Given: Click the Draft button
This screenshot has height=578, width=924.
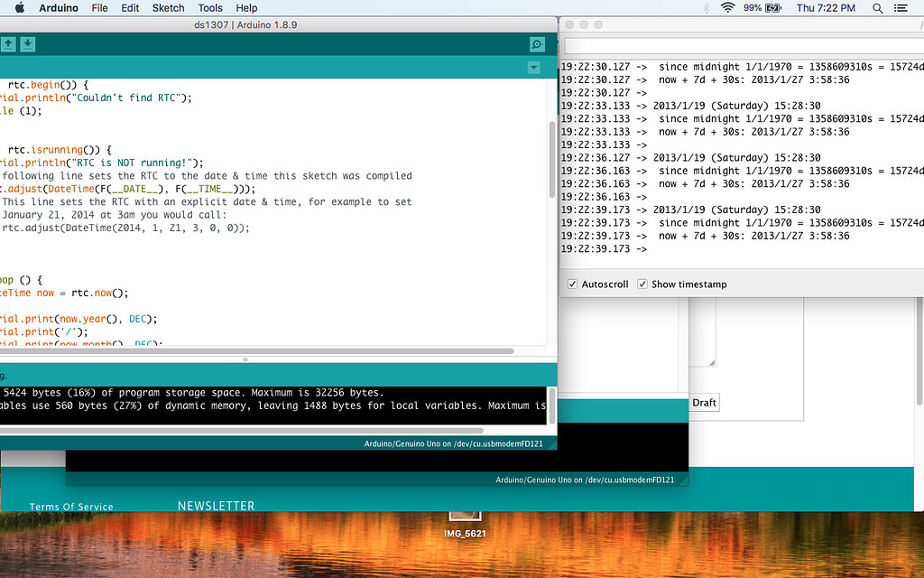Looking at the screenshot, I should (704, 403).
